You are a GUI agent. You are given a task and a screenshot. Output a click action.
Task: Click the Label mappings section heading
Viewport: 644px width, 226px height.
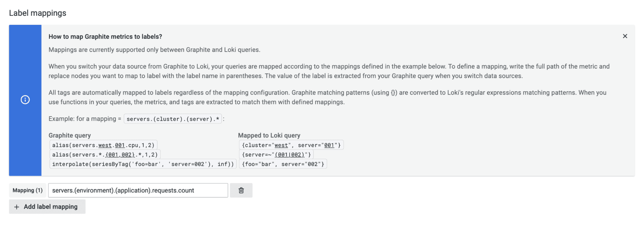pyautogui.click(x=38, y=13)
